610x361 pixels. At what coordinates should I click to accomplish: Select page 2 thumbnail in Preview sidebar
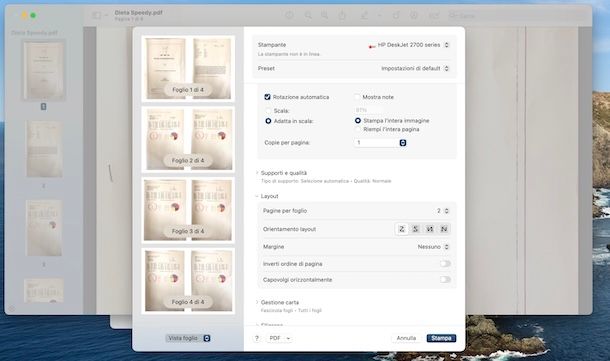pyautogui.click(x=44, y=149)
